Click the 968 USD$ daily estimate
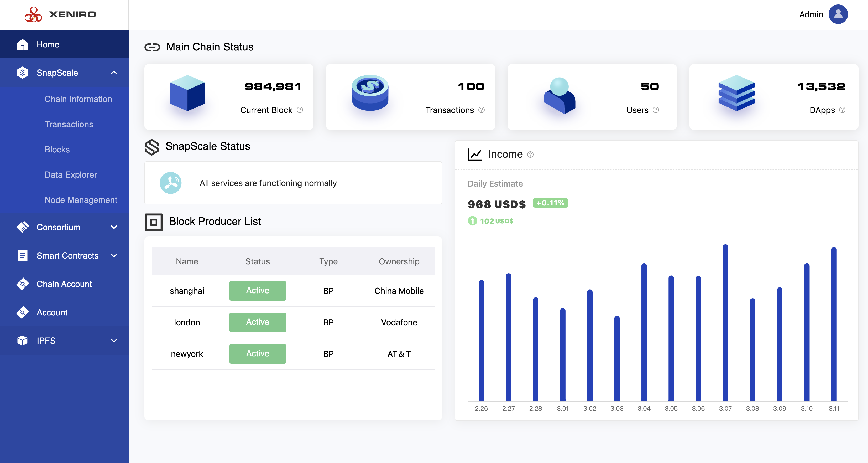 click(496, 204)
